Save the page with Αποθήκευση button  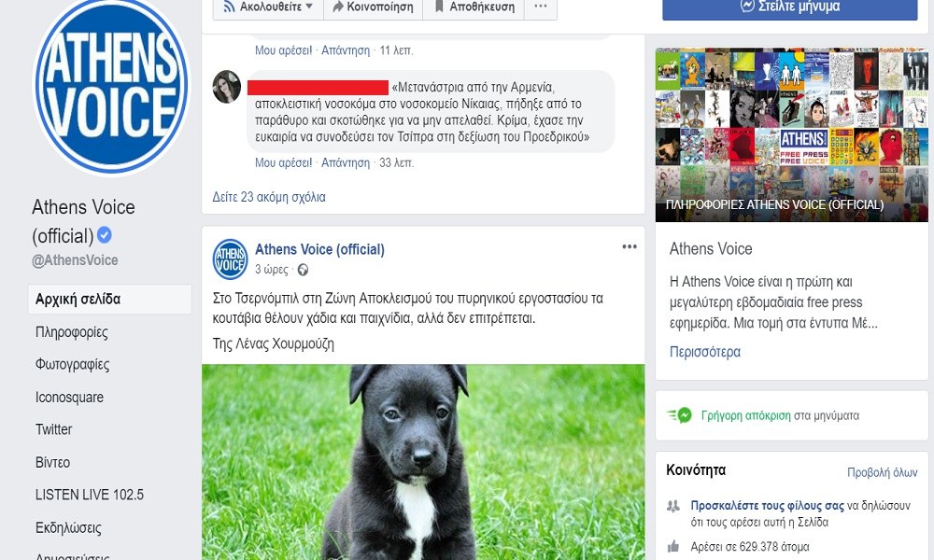(474, 7)
